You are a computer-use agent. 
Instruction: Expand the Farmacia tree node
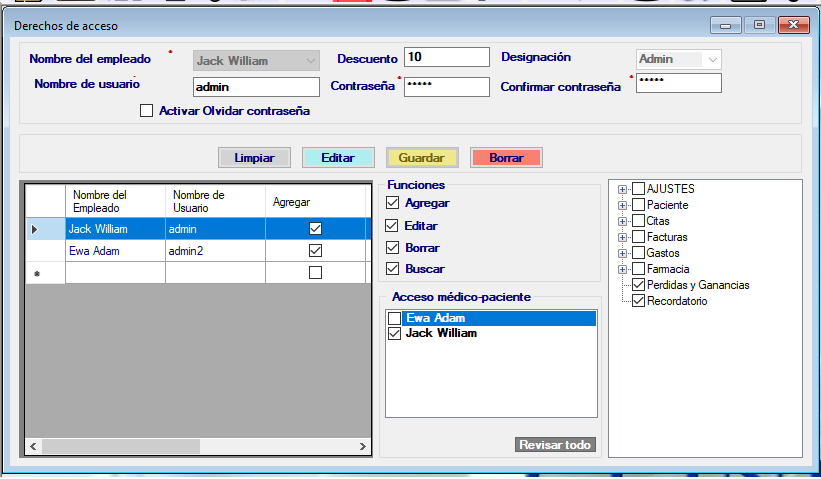pos(623,269)
